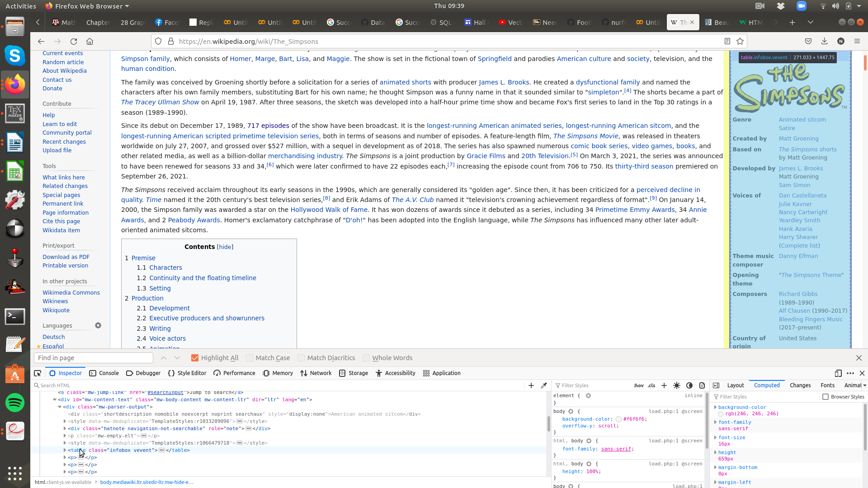Expand the table infobox vevent element
868x488 pixels.
pyautogui.click(x=64, y=450)
